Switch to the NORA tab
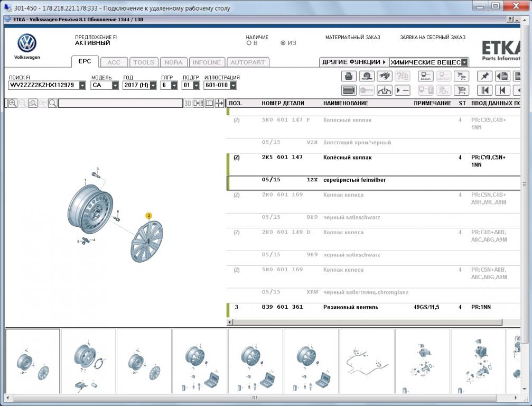This screenshot has height=406, width=532. (173, 62)
